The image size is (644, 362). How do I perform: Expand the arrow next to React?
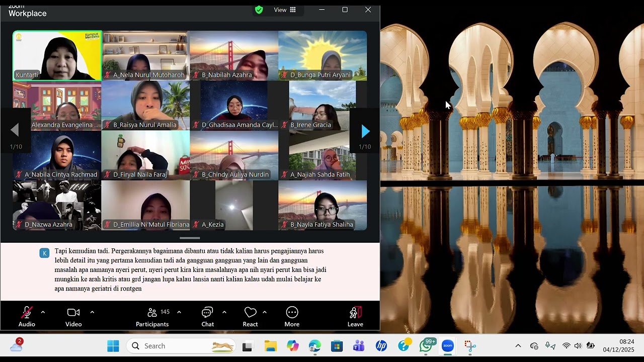click(x=265, y=312)
